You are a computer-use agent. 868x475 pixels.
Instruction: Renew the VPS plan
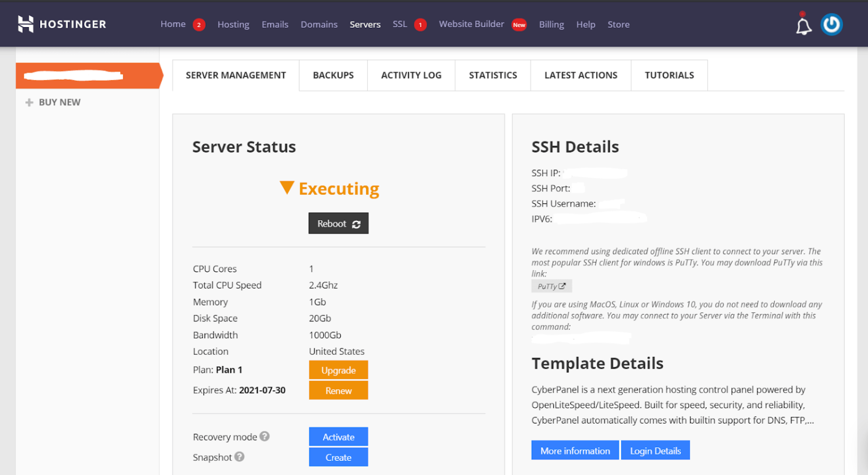click(338, 390)
